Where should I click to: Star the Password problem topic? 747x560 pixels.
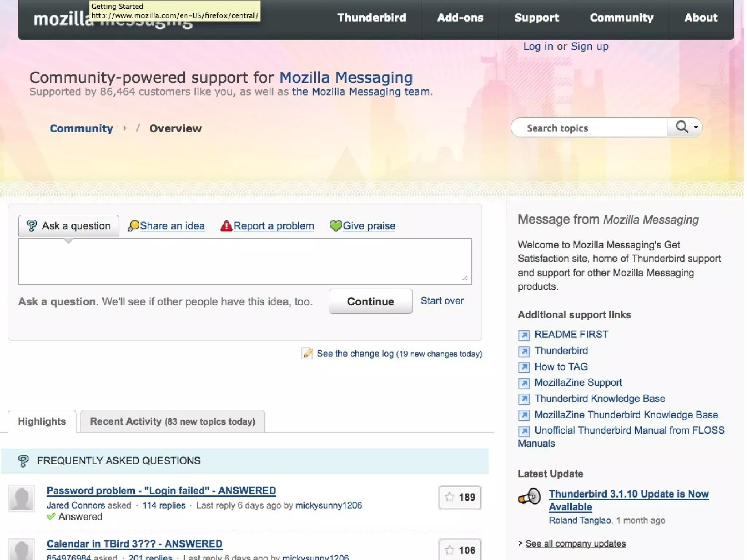pyautogui.click(x=450, y=497)
